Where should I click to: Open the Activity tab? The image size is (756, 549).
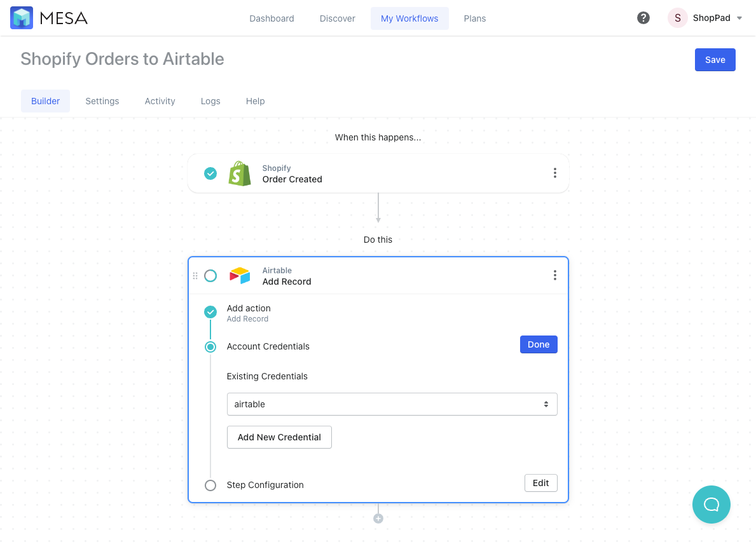[160, 101]
